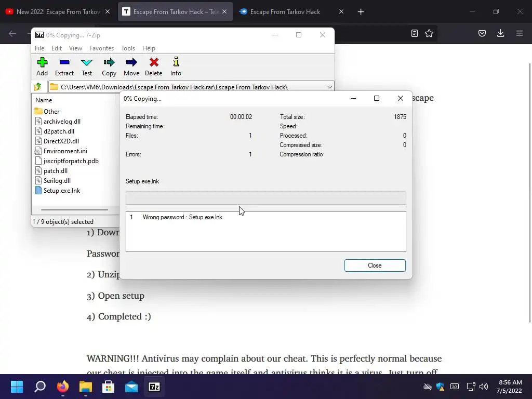The width and height of the screenshot is (532, 399).
Task: Click the Info toolbar icon
Action: [176, 66]
